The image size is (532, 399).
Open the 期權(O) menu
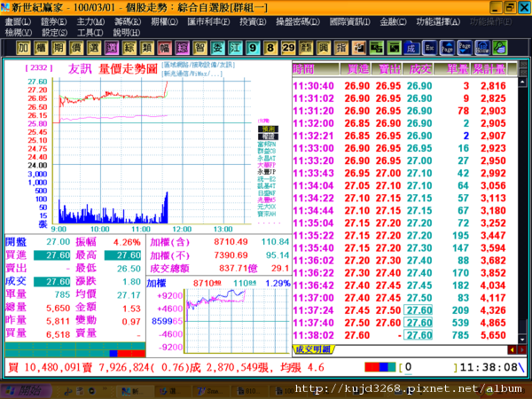[x=164, y=22]
